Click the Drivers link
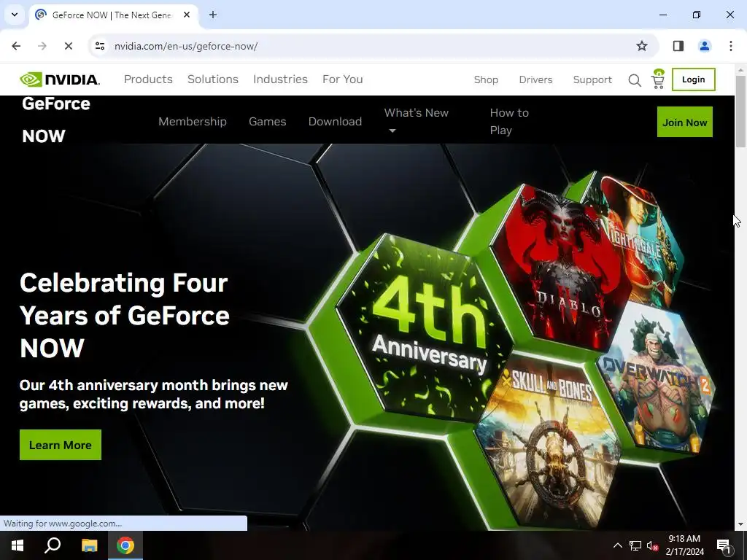 coord(535,79)
